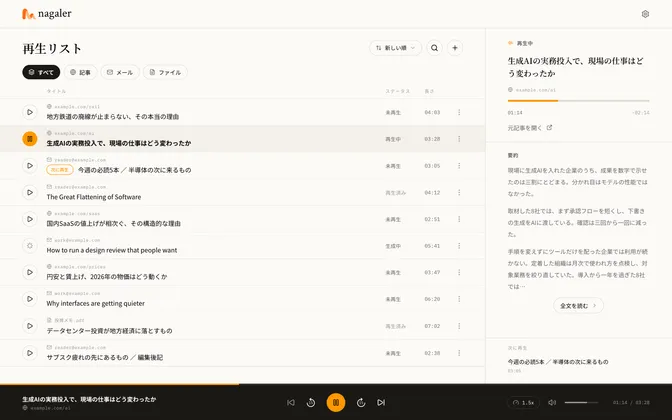672x420 pixels.
Task: Skip to previous track
Action: (291, 402)
